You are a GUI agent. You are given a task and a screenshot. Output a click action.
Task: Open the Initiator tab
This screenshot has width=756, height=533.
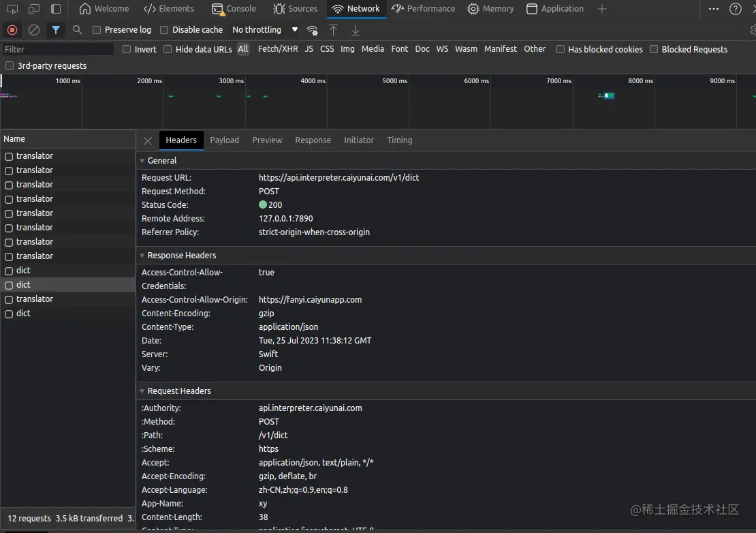(x=359, y=140)
